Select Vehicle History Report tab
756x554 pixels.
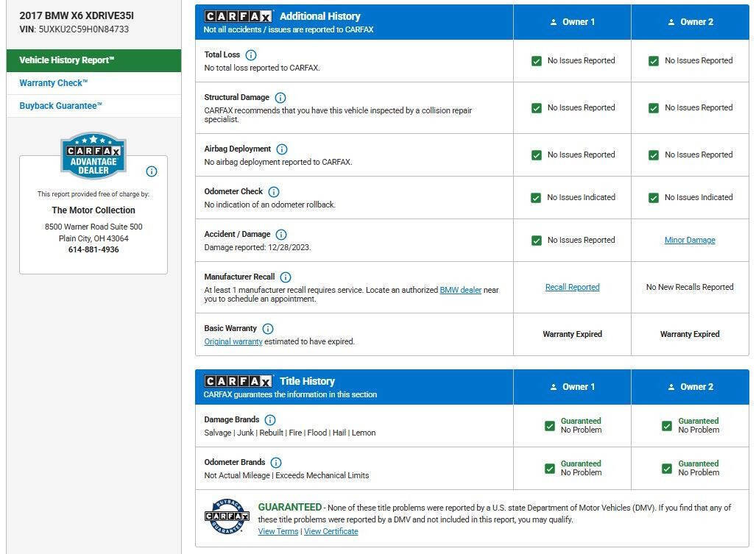click(93, 60)
